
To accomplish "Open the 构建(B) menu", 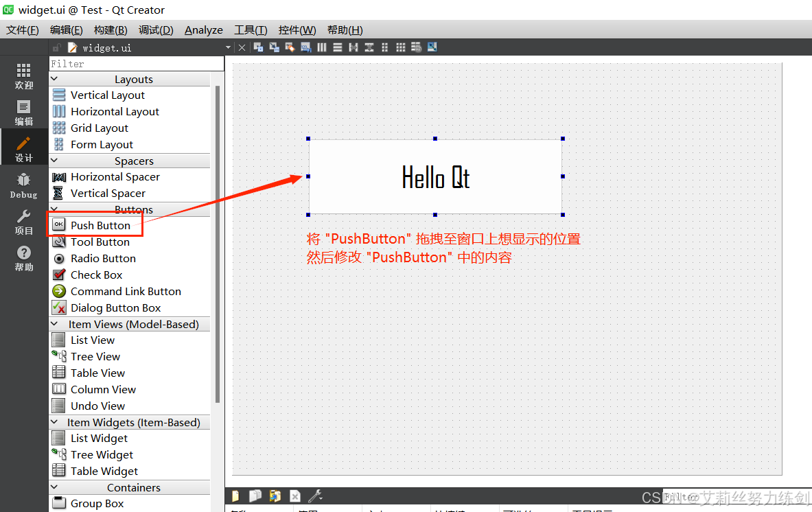I will pyautogui.click(x=111, y=30).
